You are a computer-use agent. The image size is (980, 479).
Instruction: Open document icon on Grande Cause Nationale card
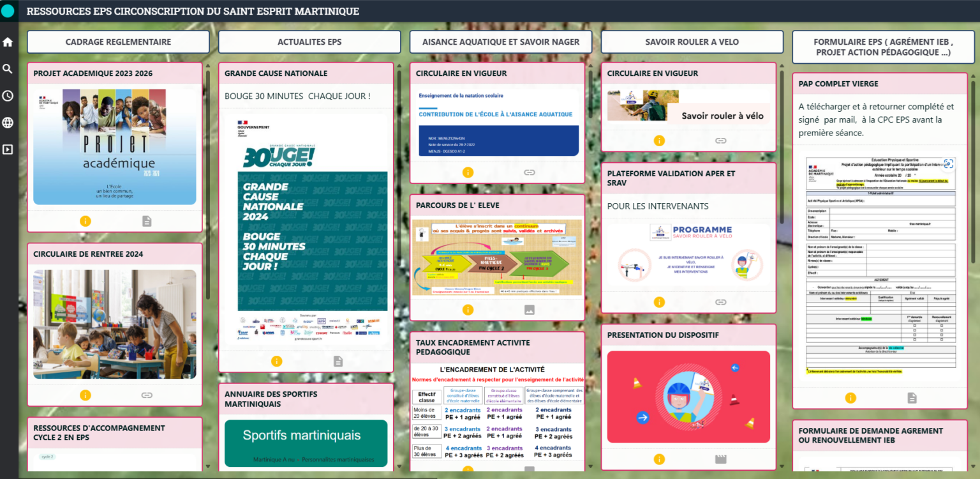(338, 361)
